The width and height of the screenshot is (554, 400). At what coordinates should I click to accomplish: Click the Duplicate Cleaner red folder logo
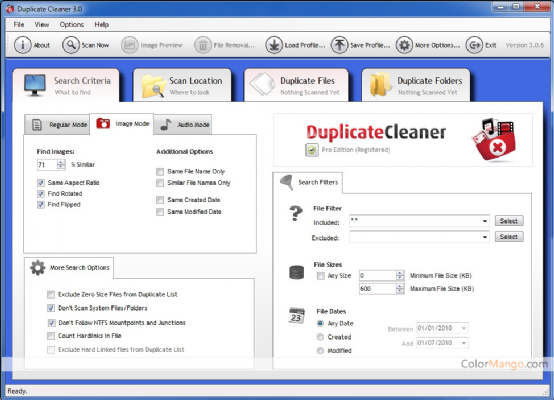coord(494,140)
